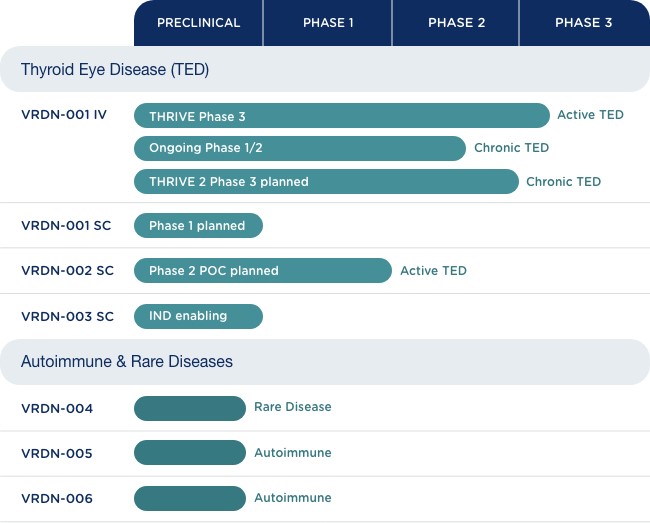Click THRIVE 2 Phase 3 planned bar
The height and width of the screenshot is (523, 650).
point(326,181)
